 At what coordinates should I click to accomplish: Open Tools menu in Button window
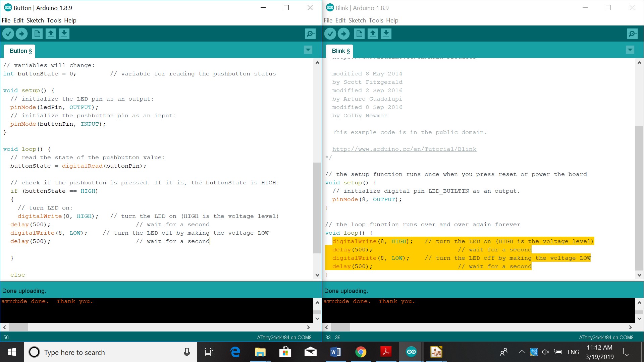(x=54, y=20)
